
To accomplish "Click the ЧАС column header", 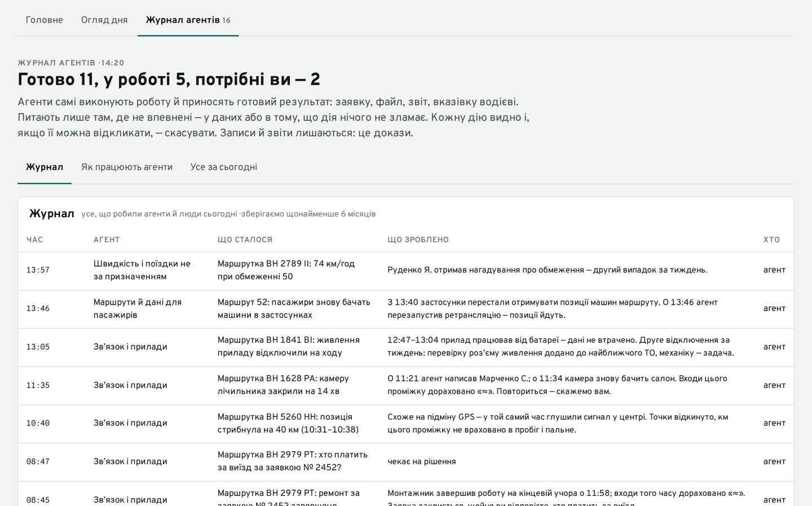I will 34,240.
